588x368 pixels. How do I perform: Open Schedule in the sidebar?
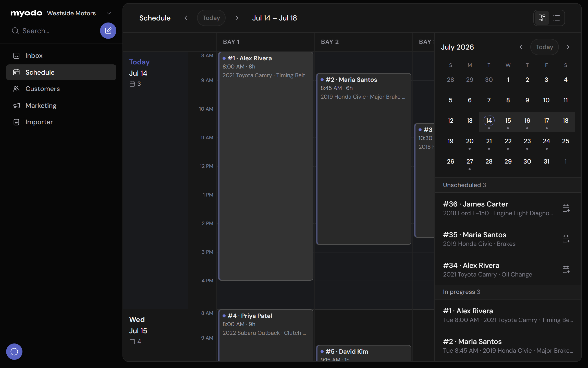click(x=61, y=72)
